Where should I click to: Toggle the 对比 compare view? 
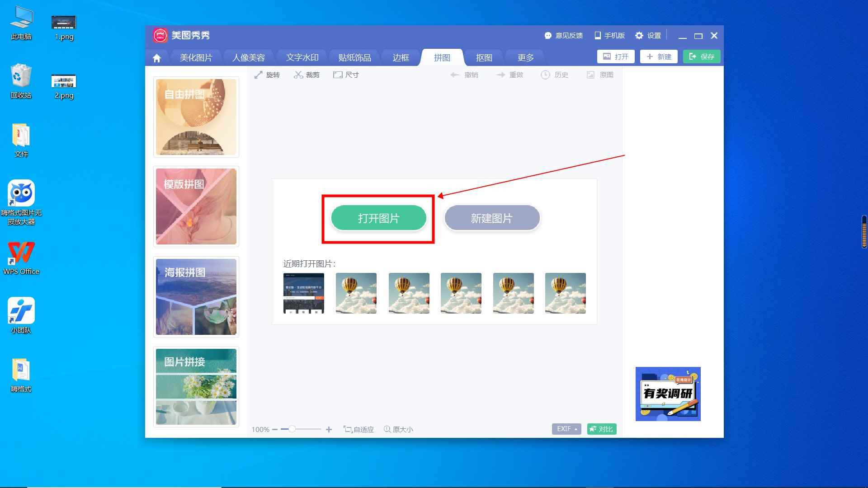click(601, 429)
